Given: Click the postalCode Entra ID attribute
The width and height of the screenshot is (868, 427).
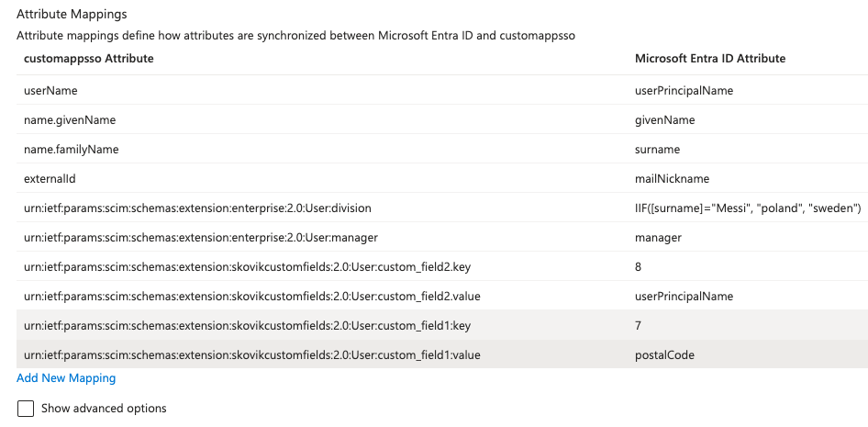Looking at the screenshot, I should point(666,355).
